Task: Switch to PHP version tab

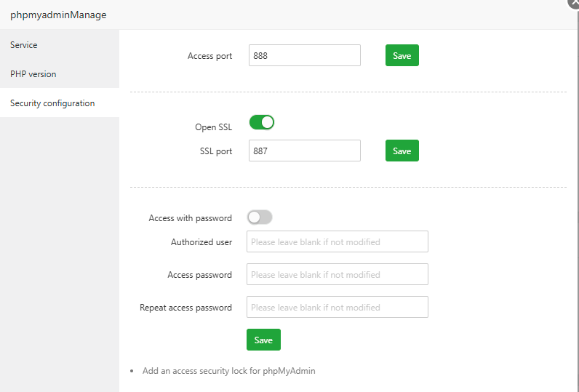Action: tap(33, 74)
